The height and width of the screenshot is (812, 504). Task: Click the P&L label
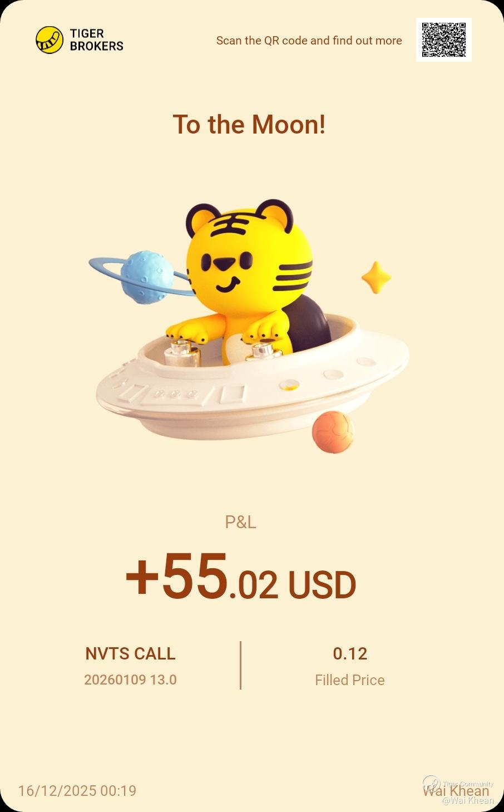240,522
